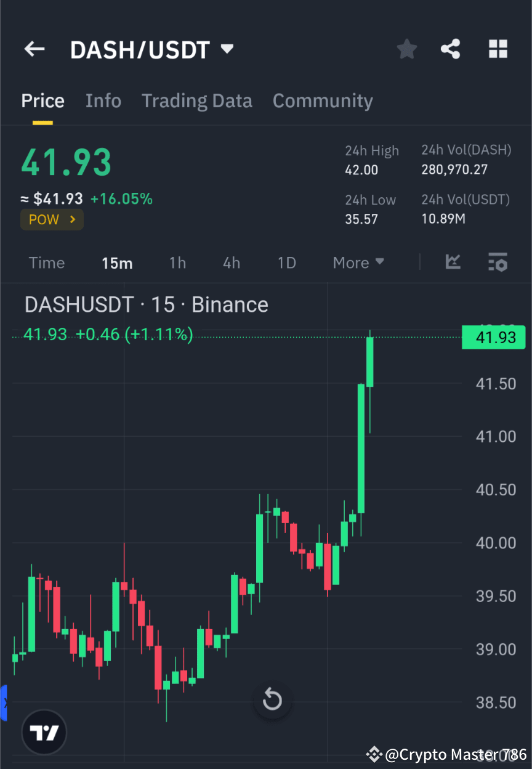
Task: Toggle the favorite star for DASH/USDT
Action: (x=406, y=49)
